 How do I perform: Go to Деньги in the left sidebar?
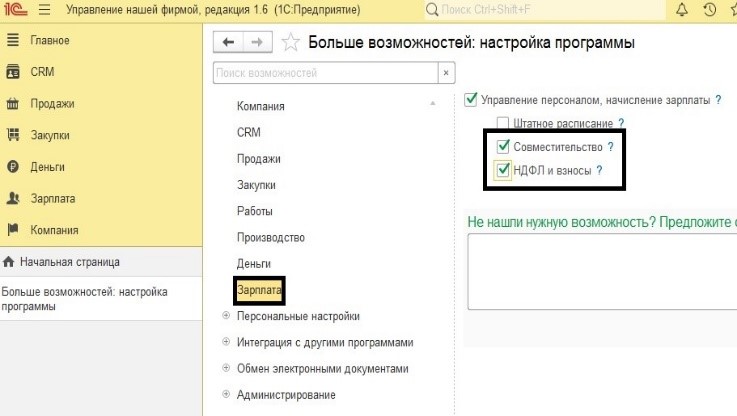(x=49, y=167)
